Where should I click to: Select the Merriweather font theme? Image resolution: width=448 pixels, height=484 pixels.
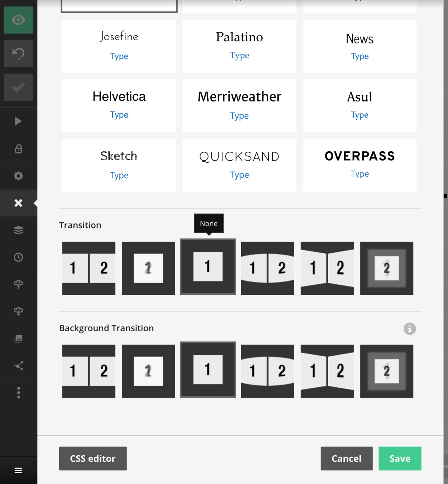coord(239,105)
